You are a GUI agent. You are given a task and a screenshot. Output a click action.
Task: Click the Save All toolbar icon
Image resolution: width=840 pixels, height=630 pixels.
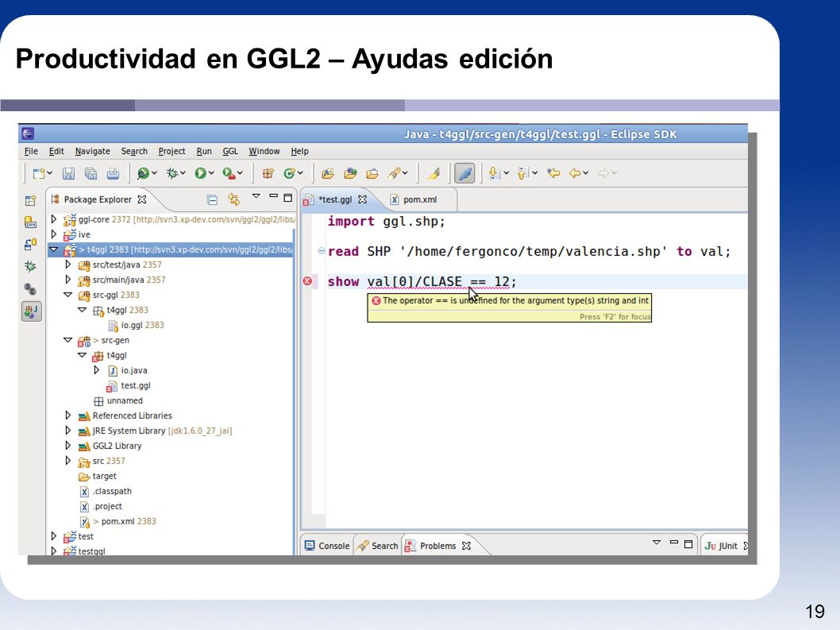click(91, 173)
